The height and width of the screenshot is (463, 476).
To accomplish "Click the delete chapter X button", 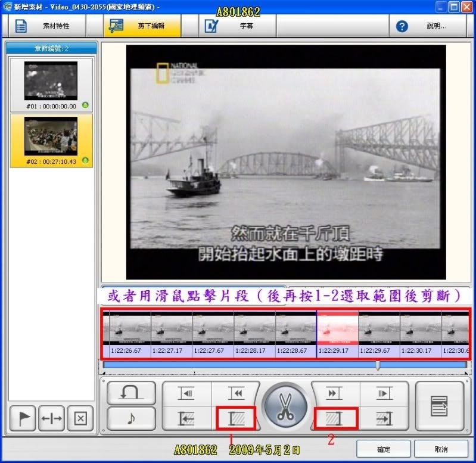I will (x=80, y=418).
